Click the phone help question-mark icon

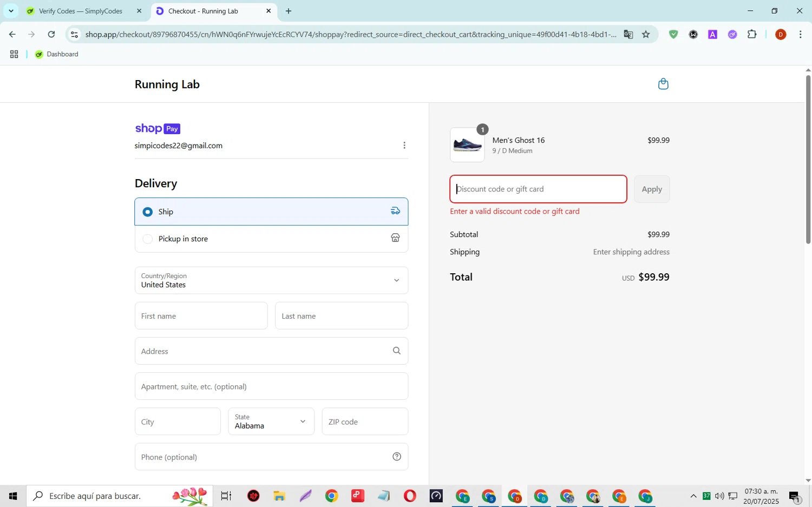(x=397, y=457)
